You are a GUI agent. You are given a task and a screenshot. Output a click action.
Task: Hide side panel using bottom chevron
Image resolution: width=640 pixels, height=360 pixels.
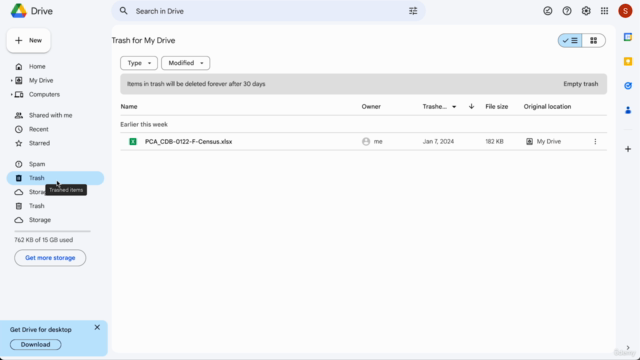[x=628, y=348]
